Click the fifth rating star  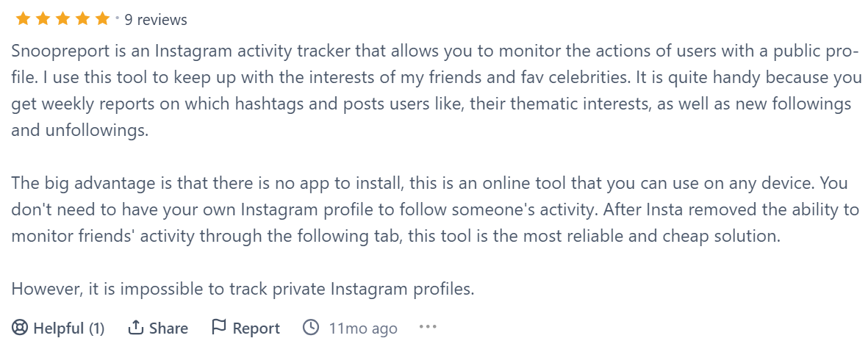click(x=102, y=19)
